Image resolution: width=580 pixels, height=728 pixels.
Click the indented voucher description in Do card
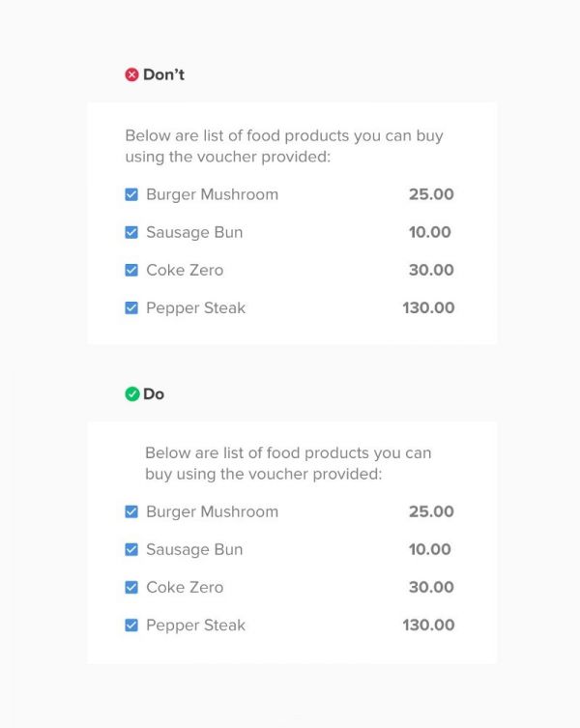point(288,463)
